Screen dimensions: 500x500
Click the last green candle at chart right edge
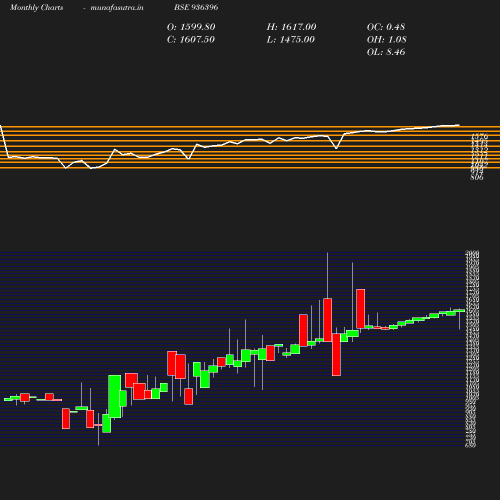pyautogui.click(x=460, y=311)
